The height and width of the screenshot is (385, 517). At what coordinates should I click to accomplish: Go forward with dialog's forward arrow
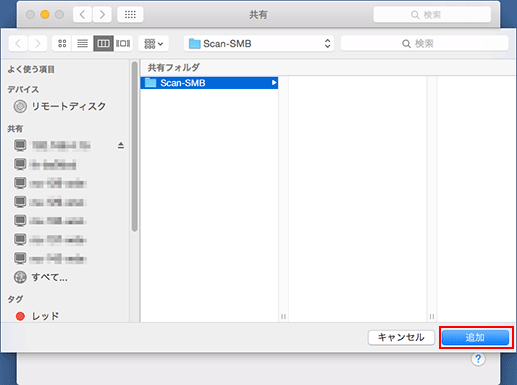(38, 43)
